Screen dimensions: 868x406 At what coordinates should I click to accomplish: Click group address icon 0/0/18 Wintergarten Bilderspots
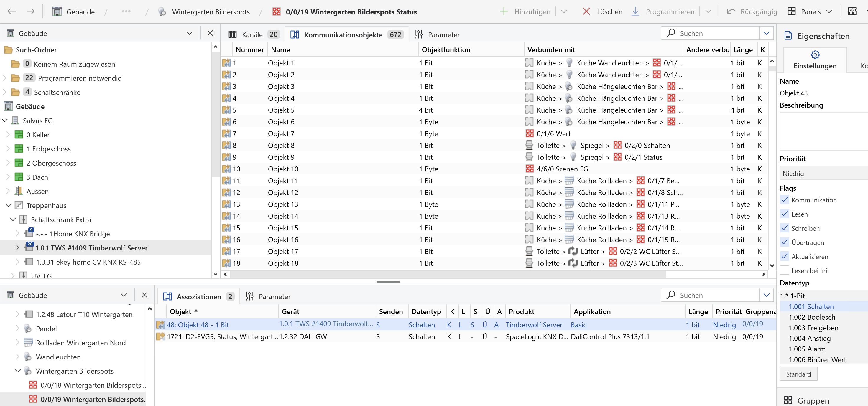[33, 385]
